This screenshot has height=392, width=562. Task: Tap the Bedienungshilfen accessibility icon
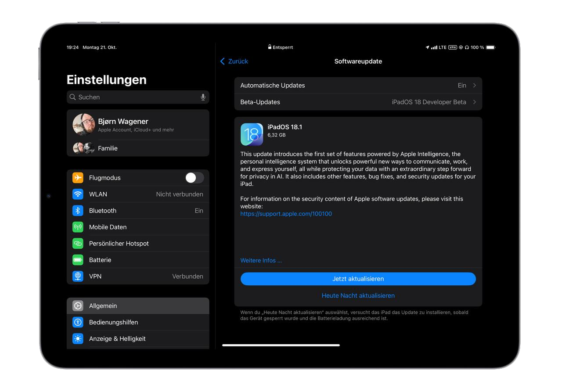tap(78, 322)
